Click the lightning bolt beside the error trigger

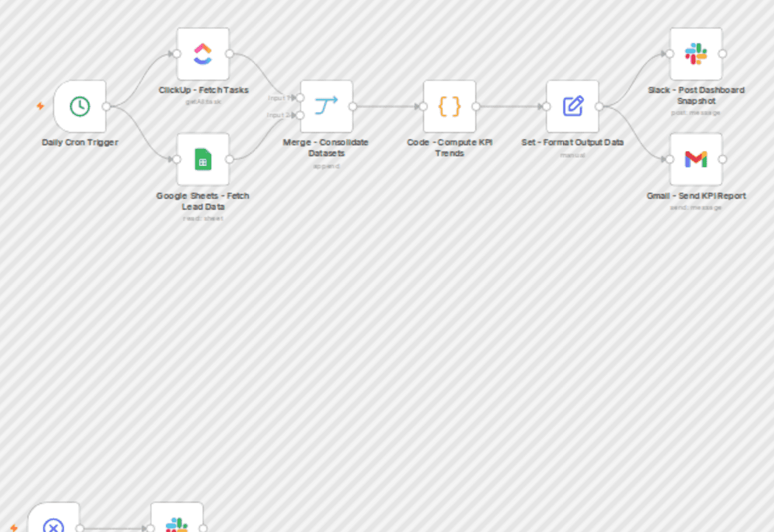point(14,528)
